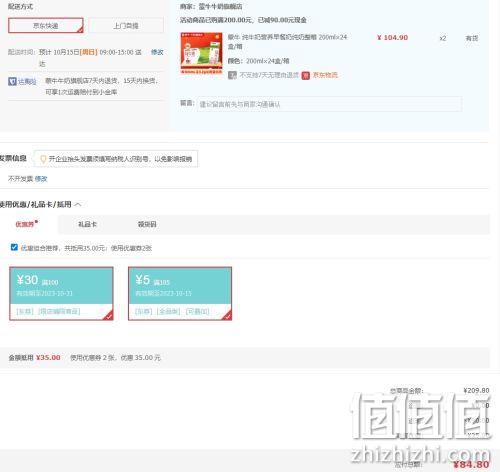
Task: Click the order remark input field
Action: coord(329,104)
